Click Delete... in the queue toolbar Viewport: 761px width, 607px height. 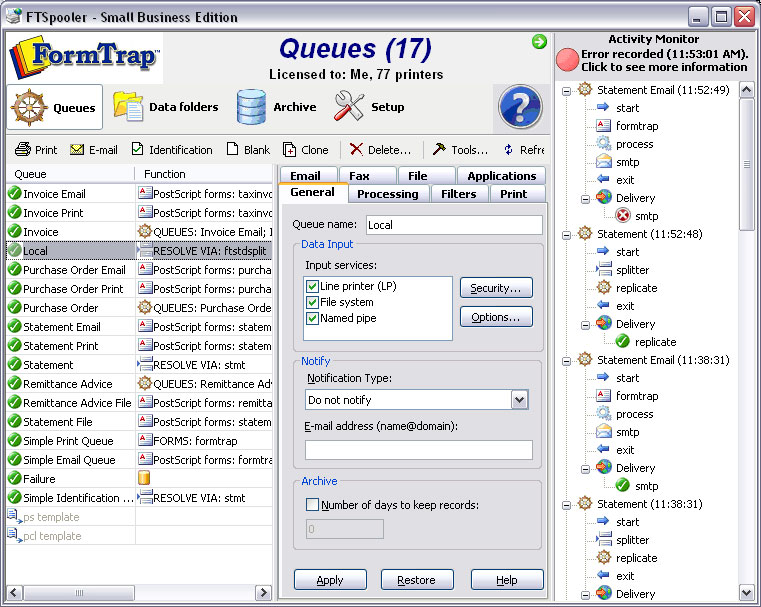pyautogui.click(x=380, y=149)
